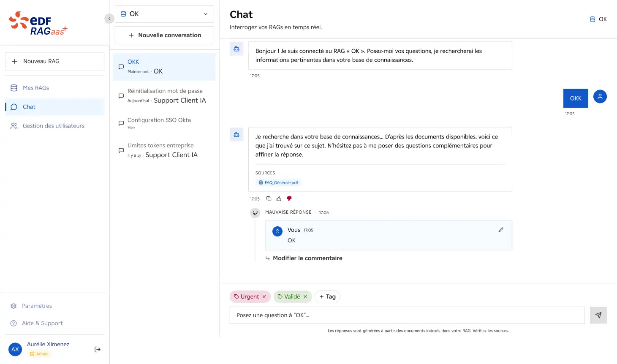Screen dimensions: 617x364
Task: Add a new Tag
Action: pyautogui.click(x=327, y=297)
